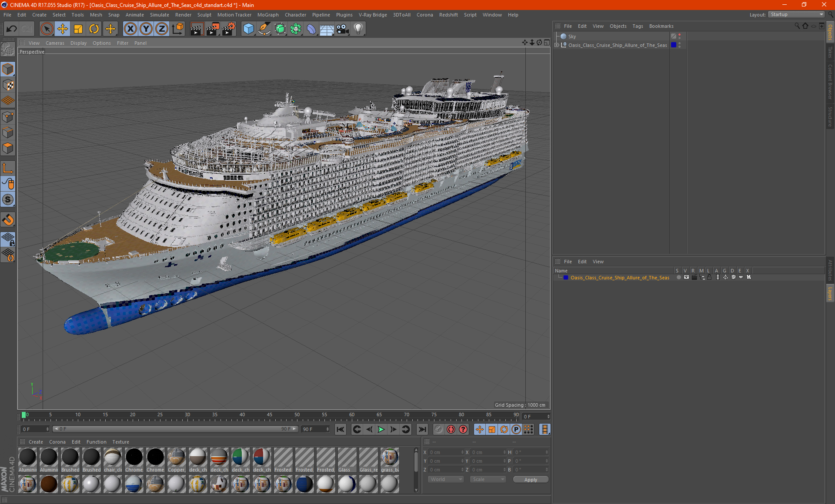The image size is (835, 504).
Task: Click the cruise ship object's blue layer swatch
Action: click(674, 45)
